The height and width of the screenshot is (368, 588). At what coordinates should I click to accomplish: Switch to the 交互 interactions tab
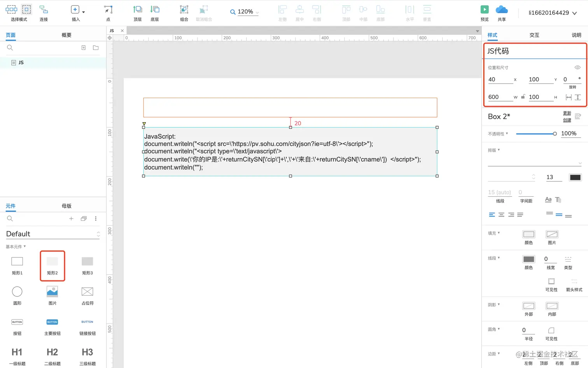534,35
